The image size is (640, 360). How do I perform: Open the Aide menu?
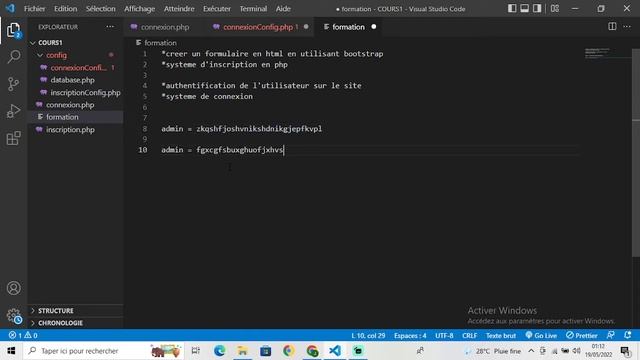coord(283,9)
